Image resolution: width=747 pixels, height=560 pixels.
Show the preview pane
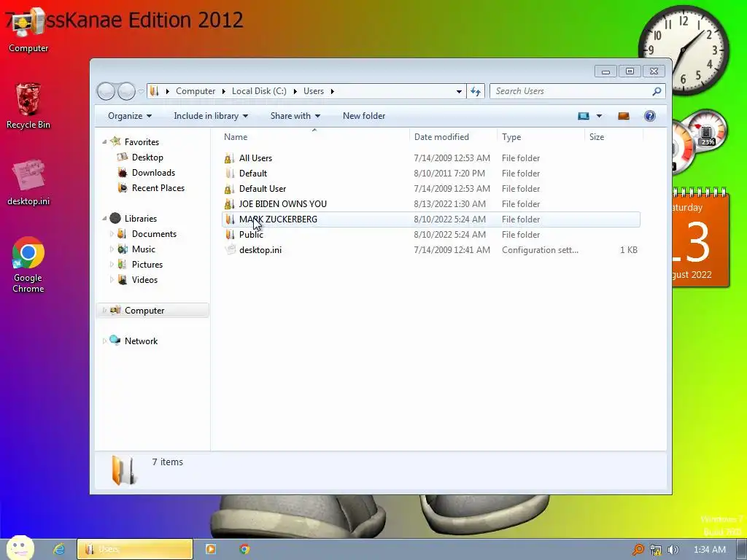pos(623,116)
